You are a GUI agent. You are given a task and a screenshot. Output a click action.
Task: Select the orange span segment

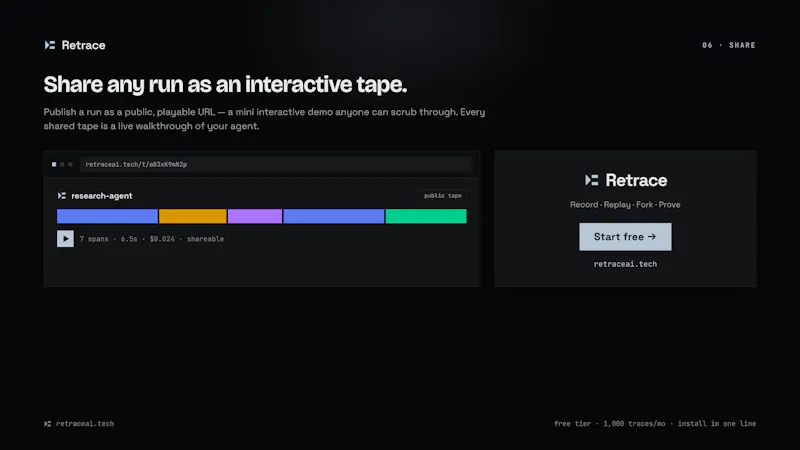click(x=192, y=216)
